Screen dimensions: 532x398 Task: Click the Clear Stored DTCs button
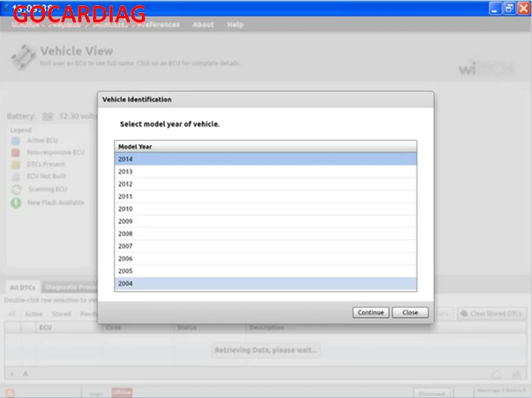pos(492,314)
